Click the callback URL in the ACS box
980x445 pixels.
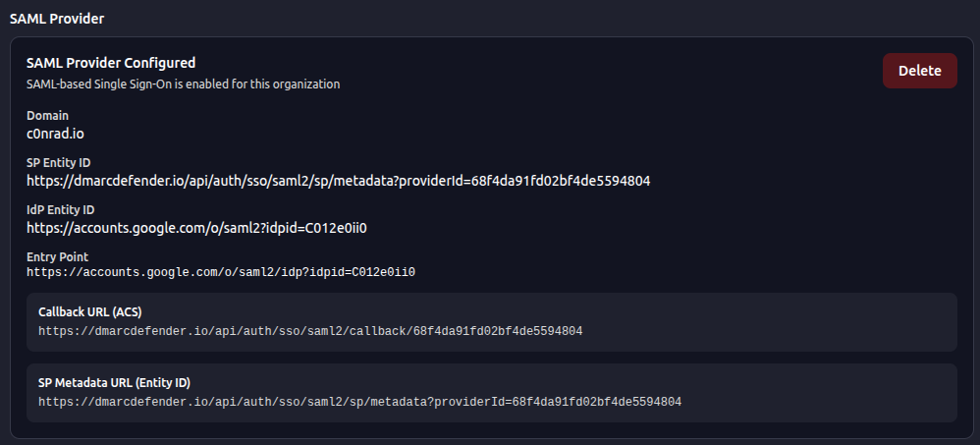(310, 331)
